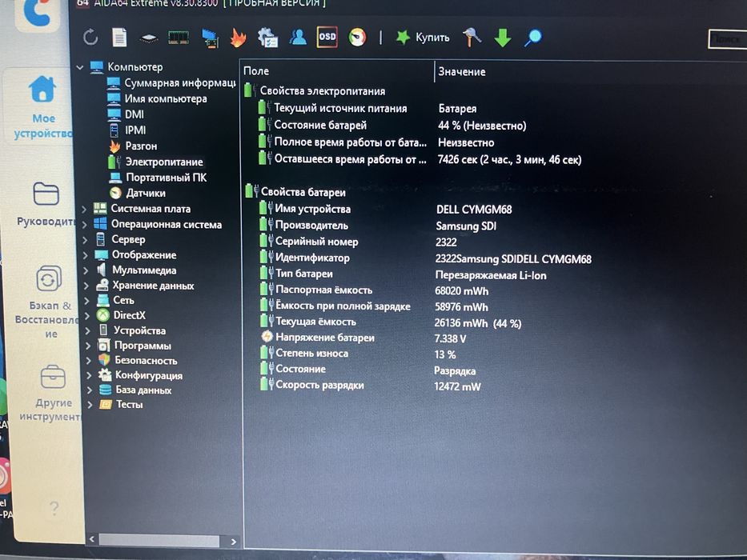Open the computer checklist settings icon

tap(267, 38)
